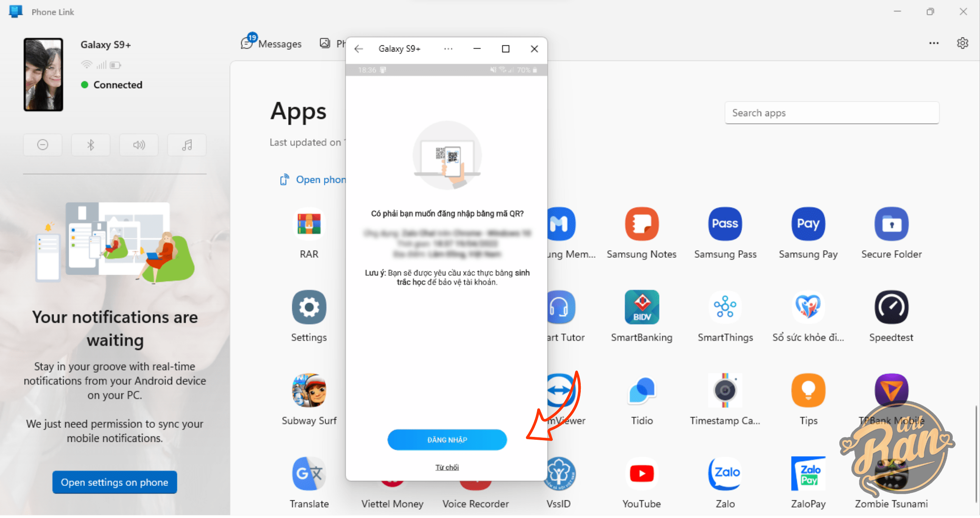Open Phone Link more options menu
Viewport: 980px width, 518px height.
933,43
